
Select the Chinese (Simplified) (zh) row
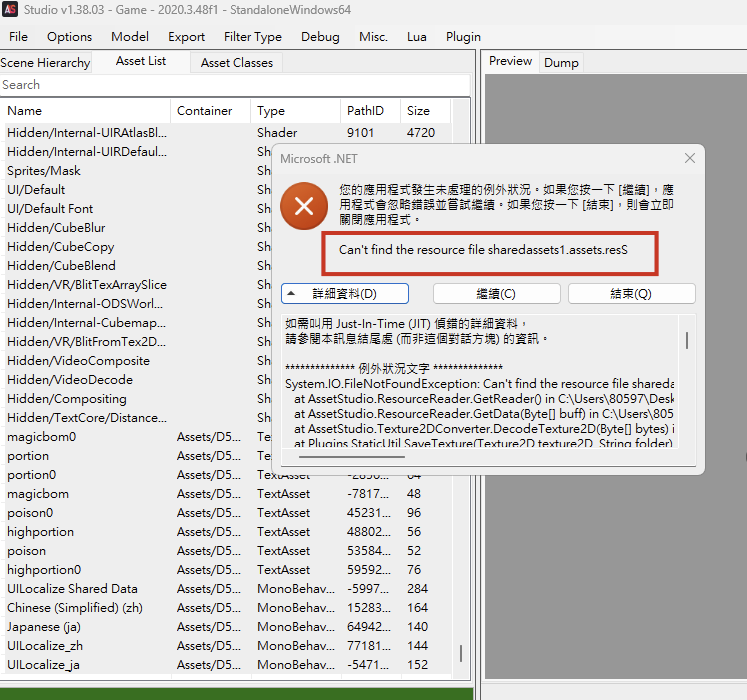pyautogui.click(x=229, y=608)
